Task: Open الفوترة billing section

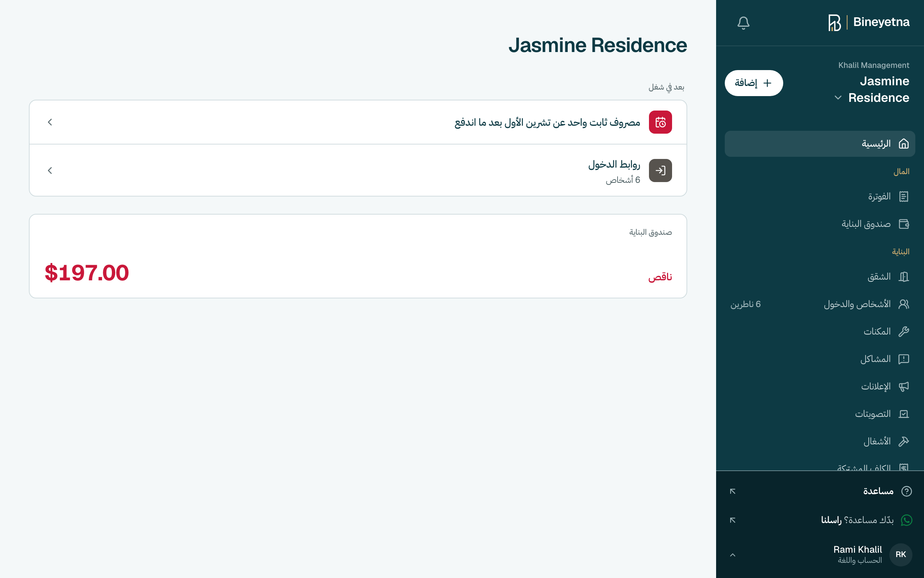Action: click(x=819, y=197)
